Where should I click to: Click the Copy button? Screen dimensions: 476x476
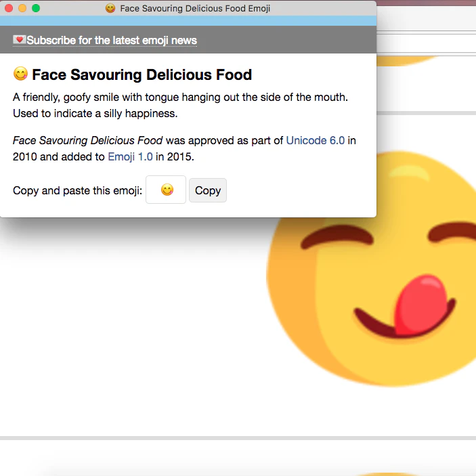coord(208,190)
